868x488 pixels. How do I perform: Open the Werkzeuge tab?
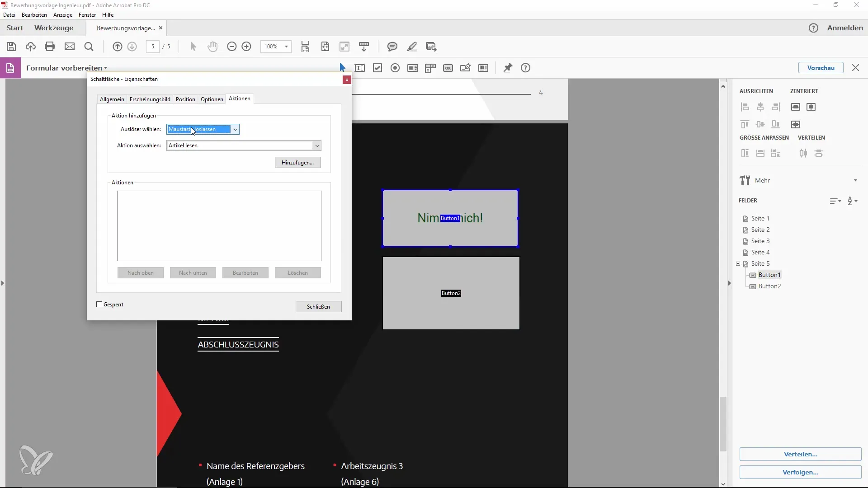[x=54, y=28]
